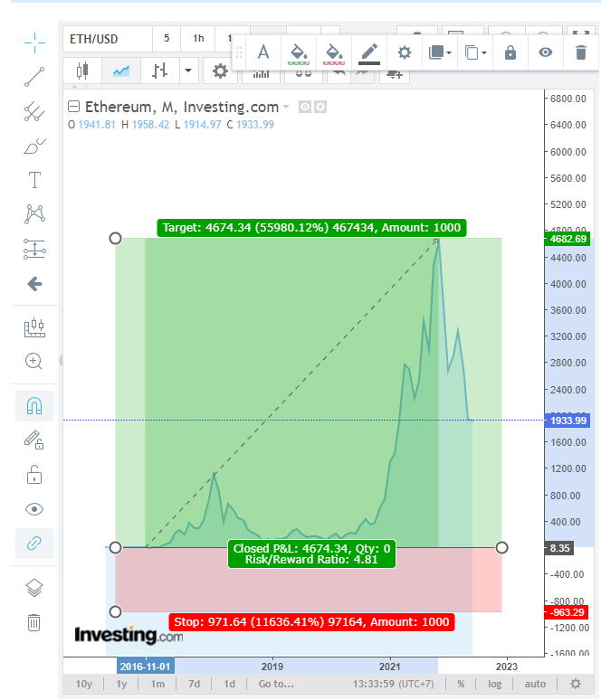Switch to candlestick chart style

point(82,71)
